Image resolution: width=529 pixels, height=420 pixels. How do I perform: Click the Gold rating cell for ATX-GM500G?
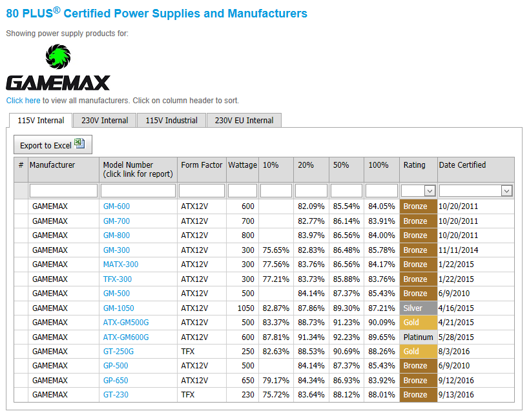(x=419, y=322)
